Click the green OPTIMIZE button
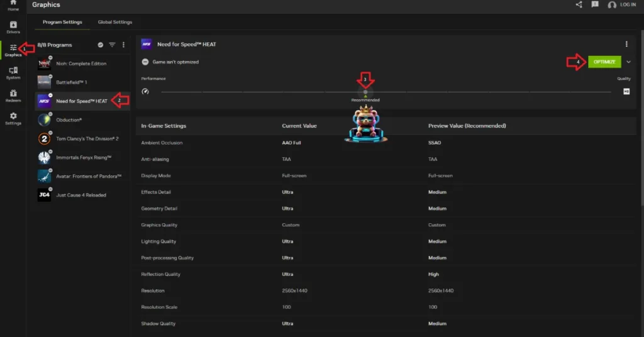This screenshot has width=644, height=337. pos(604,62)
